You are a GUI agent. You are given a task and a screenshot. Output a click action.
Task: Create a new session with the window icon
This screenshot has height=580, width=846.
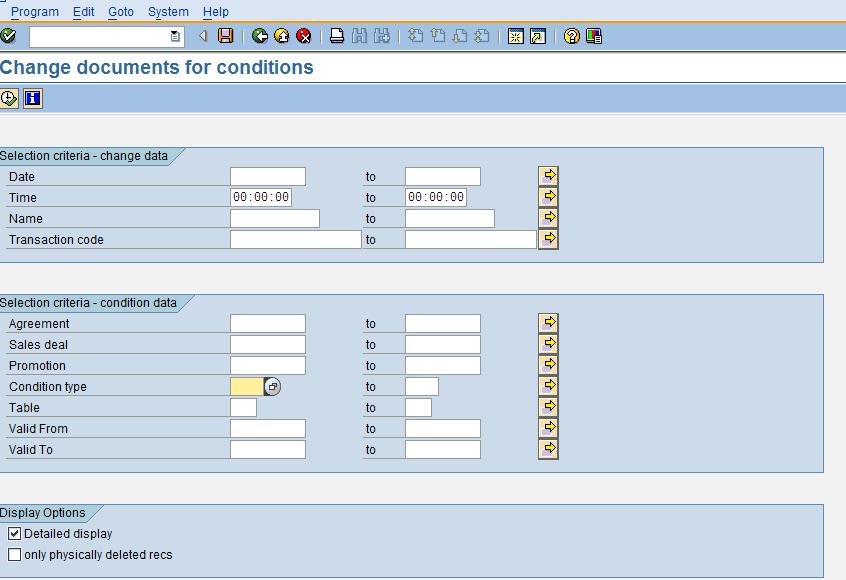[x=514, y=37]
